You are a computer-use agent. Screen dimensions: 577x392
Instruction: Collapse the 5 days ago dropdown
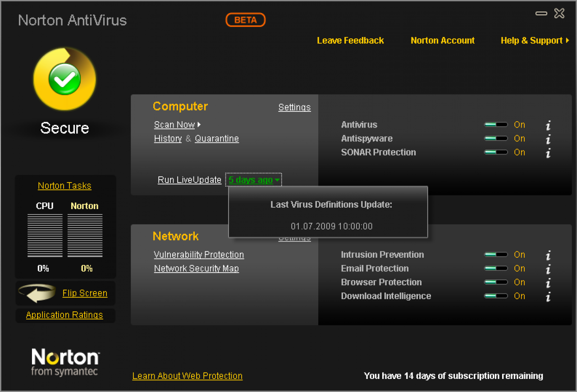(254, 180)
